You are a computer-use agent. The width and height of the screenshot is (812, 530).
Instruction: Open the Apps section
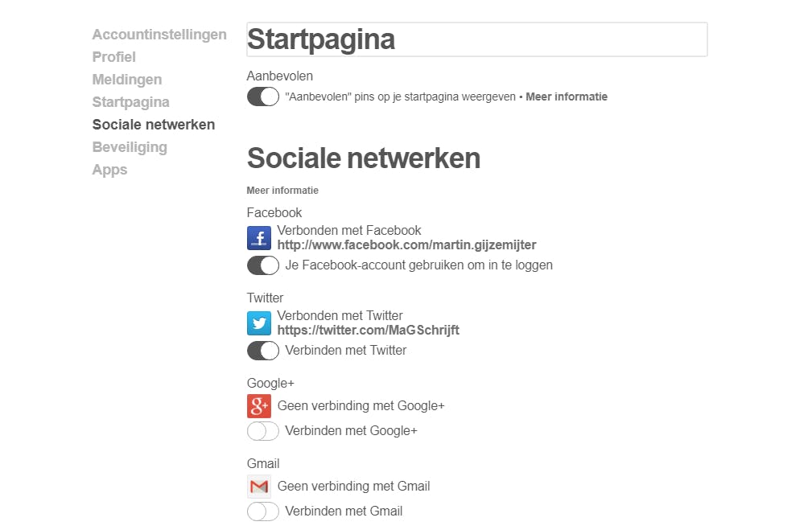point(109,170)
